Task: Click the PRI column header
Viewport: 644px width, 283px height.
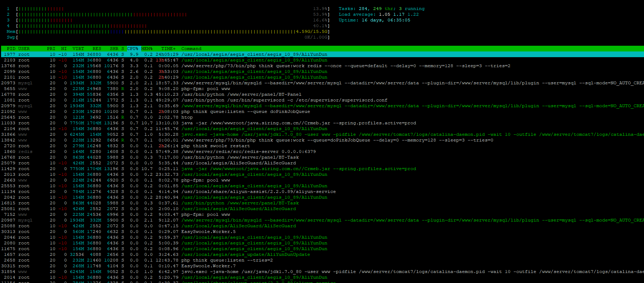Action: click(x=51, y=49)
